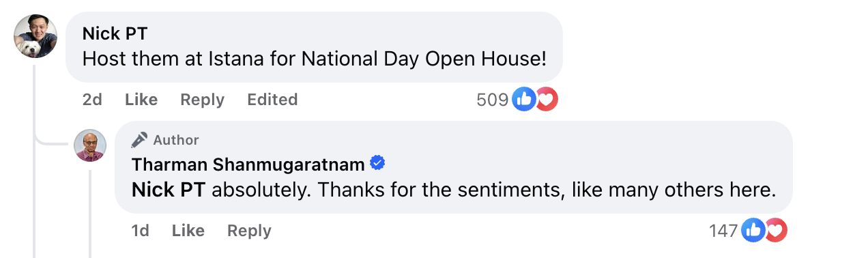
Task: Click the blue verified badge beside Tharman's name
Action: coord(377,164)
